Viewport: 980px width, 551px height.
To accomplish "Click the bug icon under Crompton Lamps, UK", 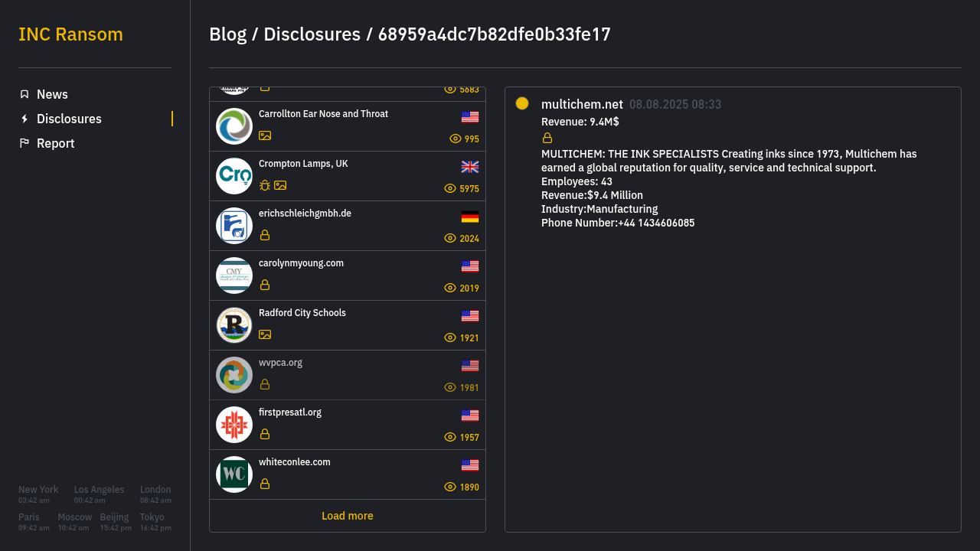I will pyautogui.click(x=265, y=185).
